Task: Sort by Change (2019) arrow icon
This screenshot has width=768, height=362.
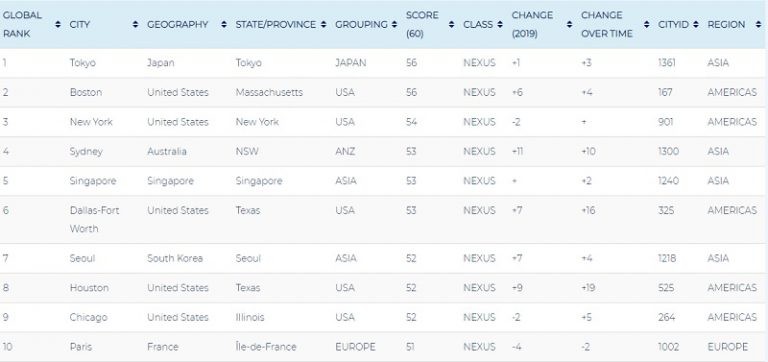Action: click(x=569, y=24)
